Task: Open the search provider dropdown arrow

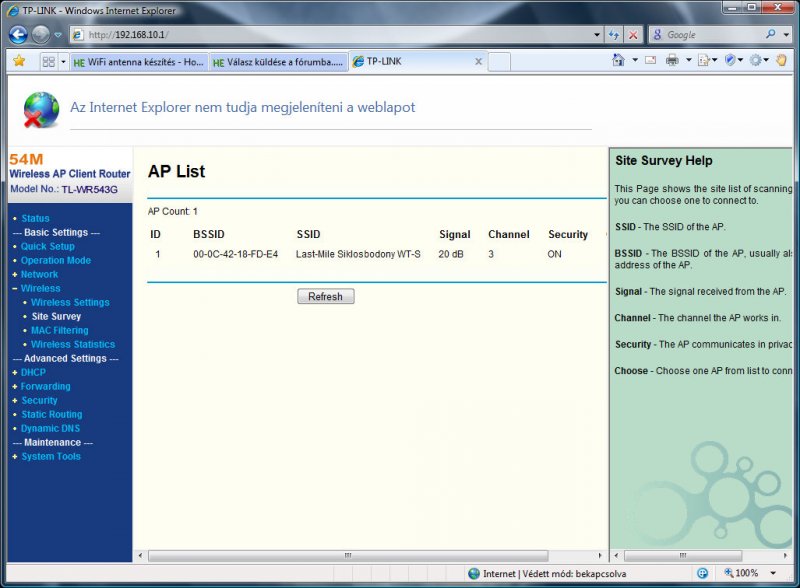Action: tap(786, 35)
